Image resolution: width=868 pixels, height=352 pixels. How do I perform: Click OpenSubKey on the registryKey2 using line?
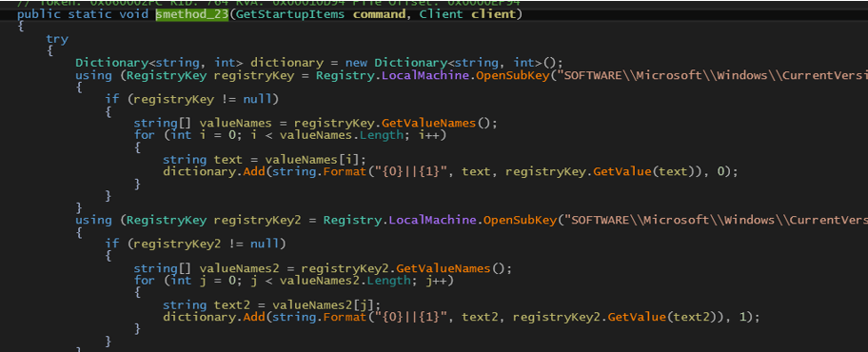point(520,221)
